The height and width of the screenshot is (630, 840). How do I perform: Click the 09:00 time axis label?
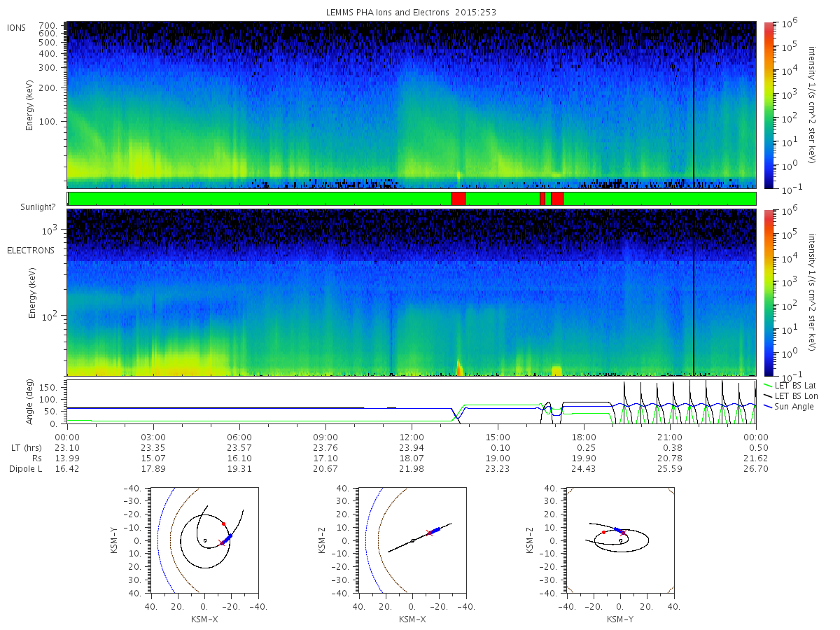(325, 437)
